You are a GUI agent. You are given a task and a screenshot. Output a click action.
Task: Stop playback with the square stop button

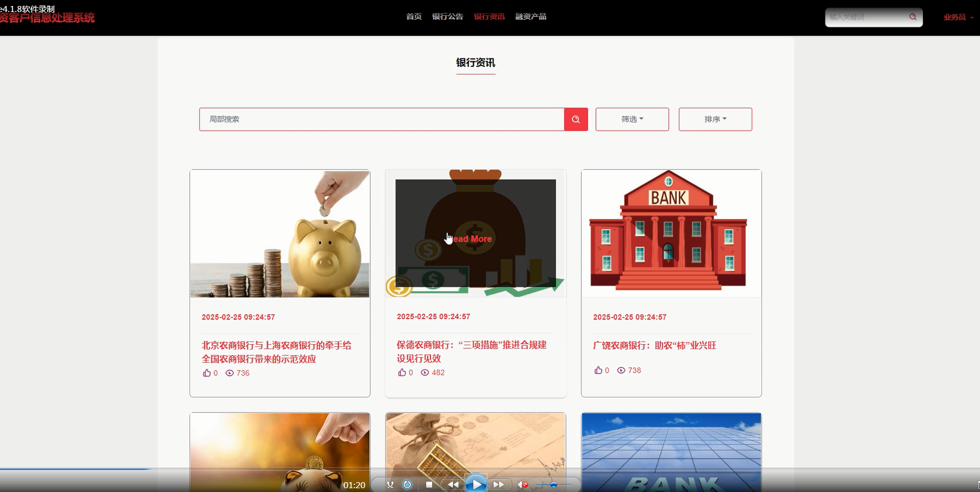(429, 485)
